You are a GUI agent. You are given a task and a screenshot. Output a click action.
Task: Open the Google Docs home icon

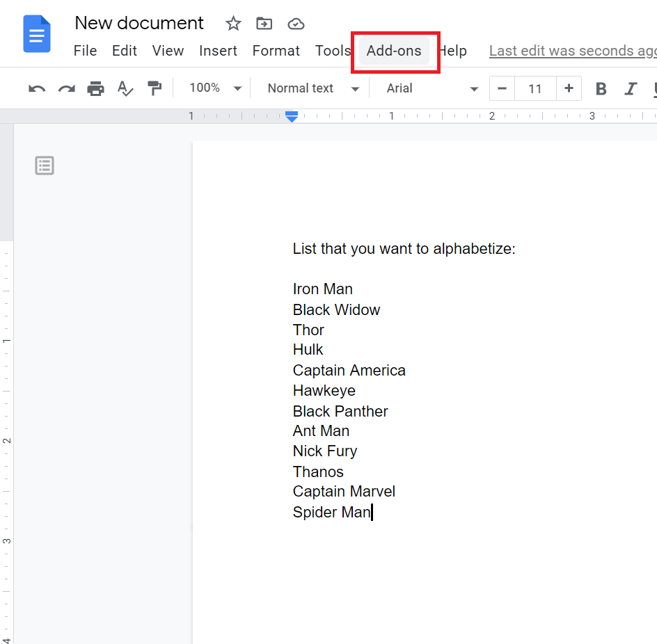(37, 34)
